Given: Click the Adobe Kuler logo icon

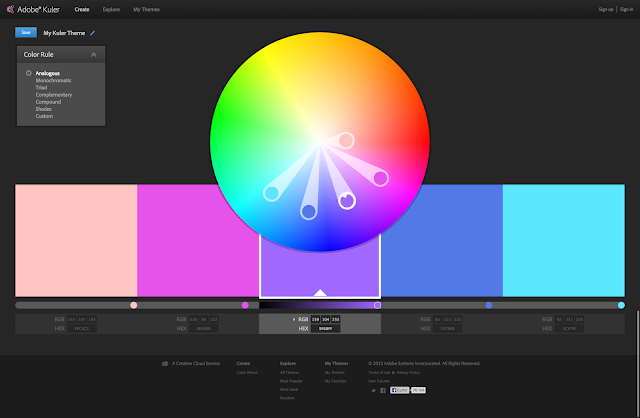Looking at the screenshot, I should tap(10, 9).
